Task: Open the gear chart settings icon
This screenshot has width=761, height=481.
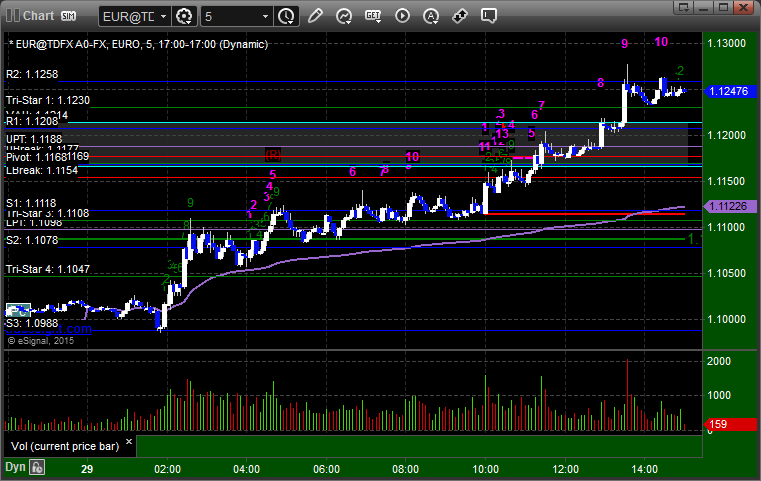Action: (x=184, y=17)
